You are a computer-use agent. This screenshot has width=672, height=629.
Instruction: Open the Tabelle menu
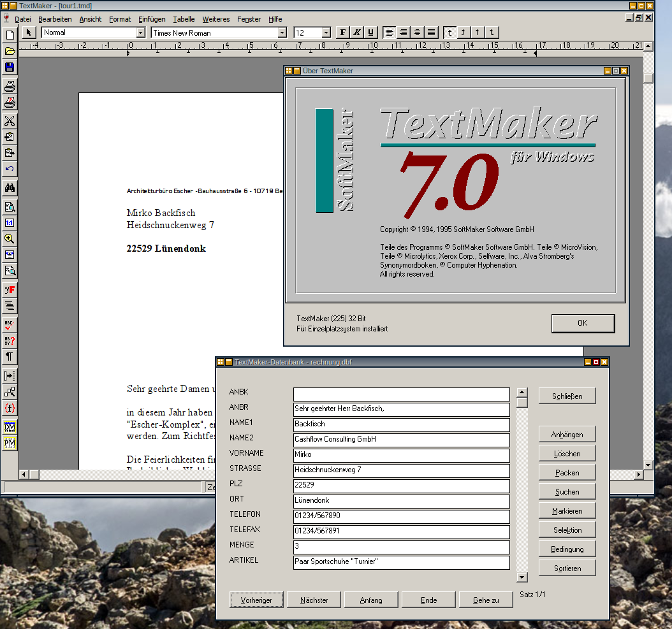184,19
